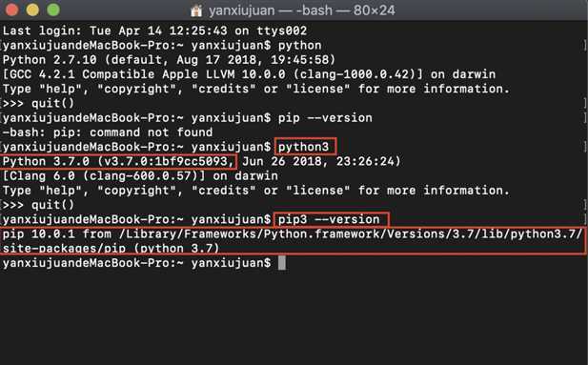Click the 'python3' command text
This screenshot has width=588, height=365.
[x=303, y=147]
